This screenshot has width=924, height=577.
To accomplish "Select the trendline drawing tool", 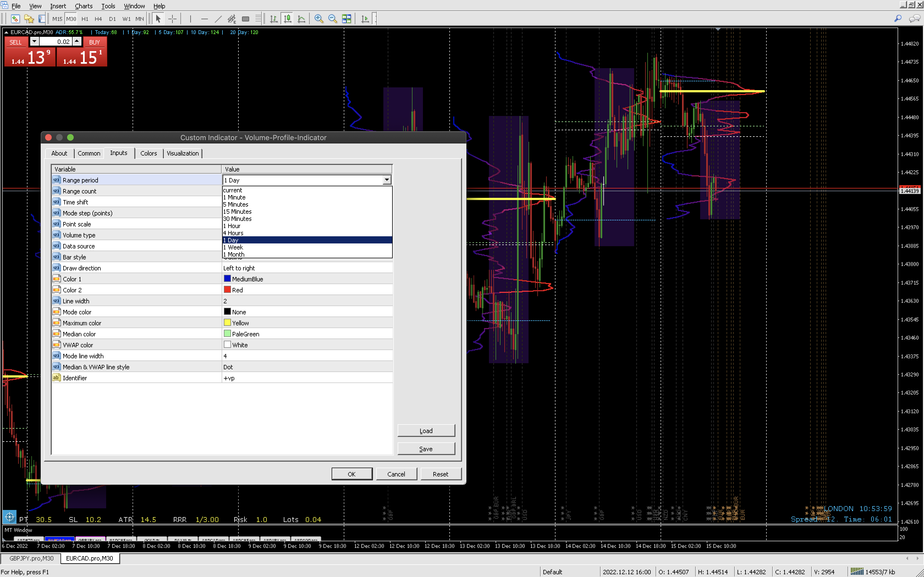I will coord(218,19).
